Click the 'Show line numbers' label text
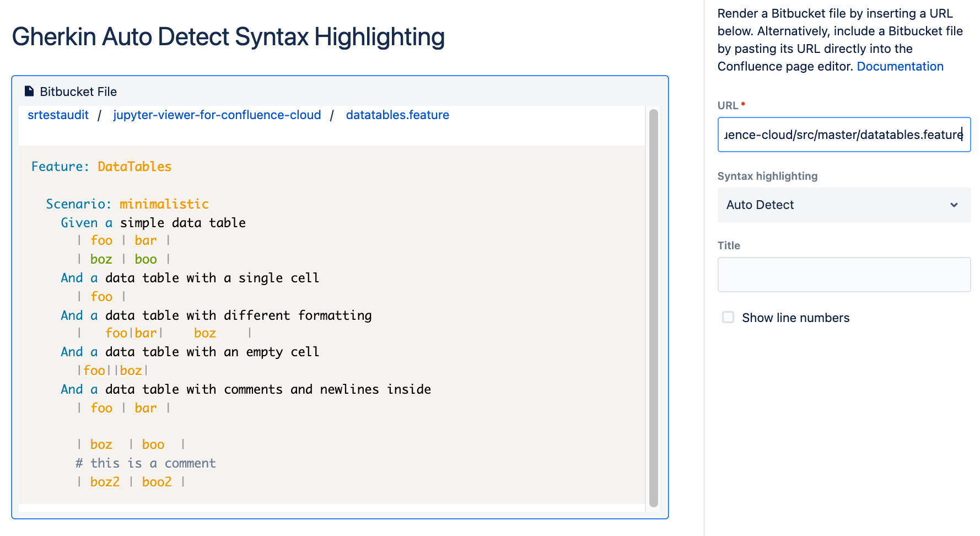980x536 pixels. click(x=795, y=318)
